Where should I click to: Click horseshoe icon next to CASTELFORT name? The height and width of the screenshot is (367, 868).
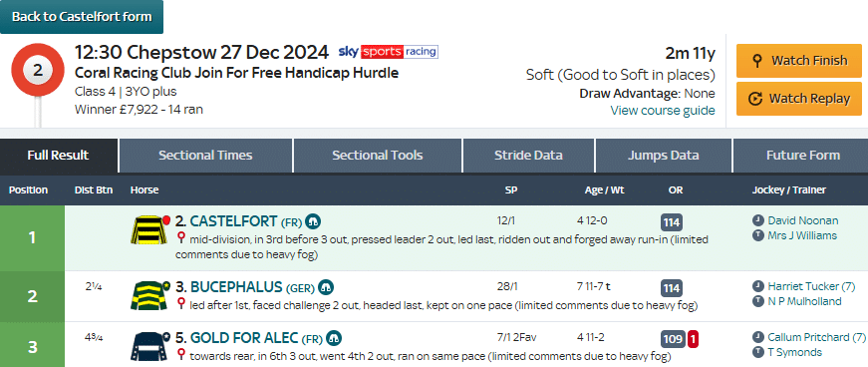[x=313, y=221]
